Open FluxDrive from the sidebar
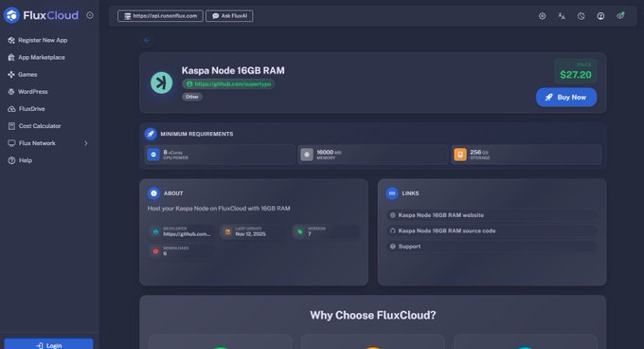The height and width of the screenshot is (349, 644). 31,109
